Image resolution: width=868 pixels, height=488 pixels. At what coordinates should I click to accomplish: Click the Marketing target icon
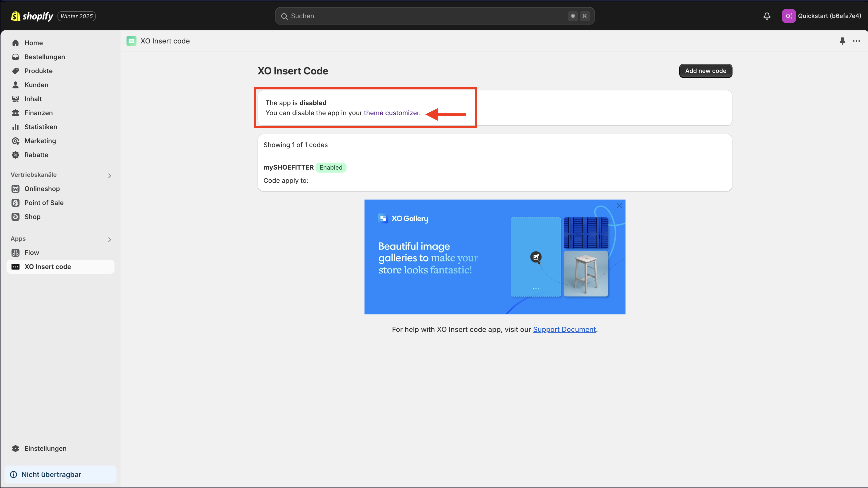(x=15, y=141)
